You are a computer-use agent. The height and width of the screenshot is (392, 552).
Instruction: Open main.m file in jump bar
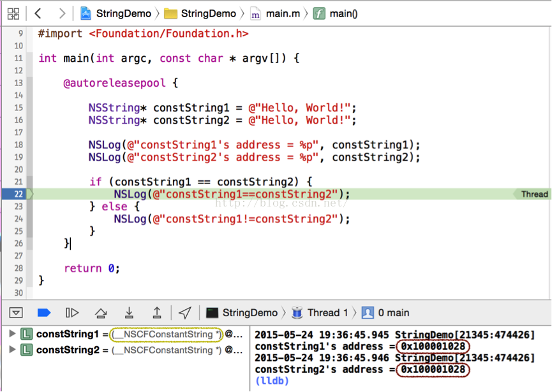[275, 14]
